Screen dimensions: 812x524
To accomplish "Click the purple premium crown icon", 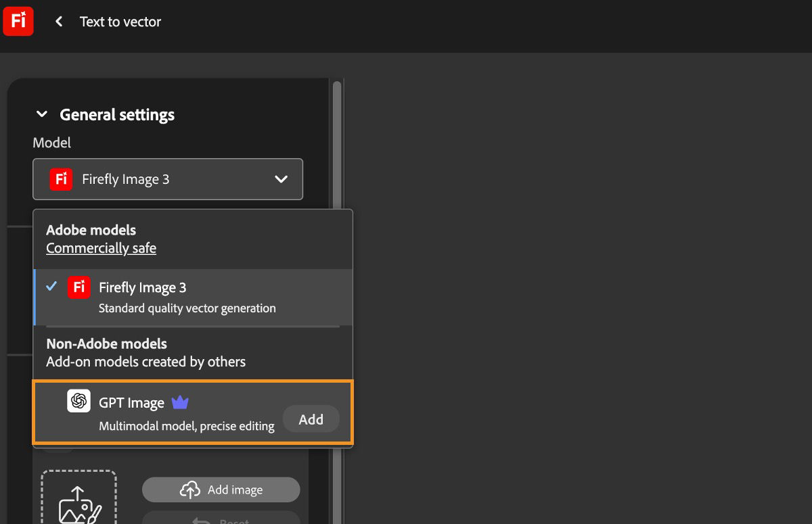I will (180, 402).
